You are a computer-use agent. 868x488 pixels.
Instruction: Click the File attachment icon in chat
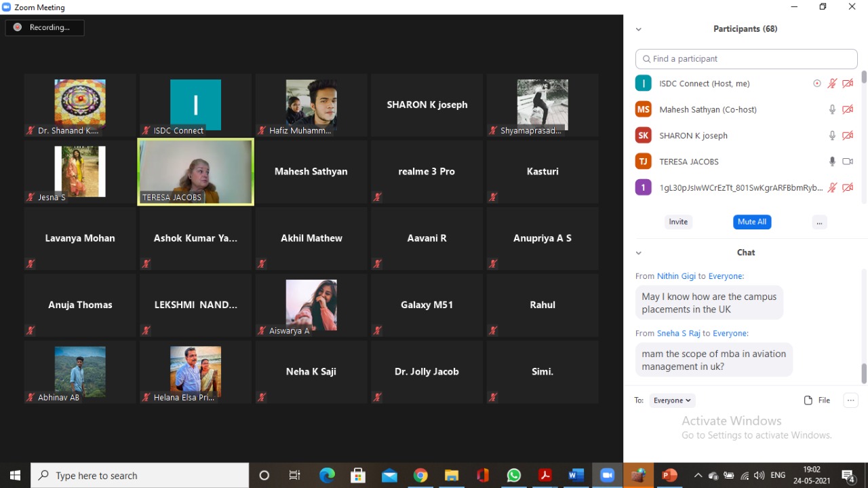pyautogui.click(x=808, y=400)
